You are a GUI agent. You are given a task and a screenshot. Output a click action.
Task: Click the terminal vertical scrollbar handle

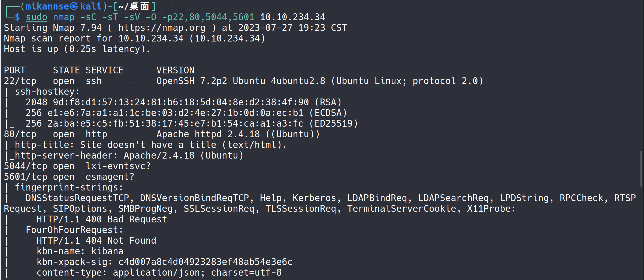click(641, 168)
